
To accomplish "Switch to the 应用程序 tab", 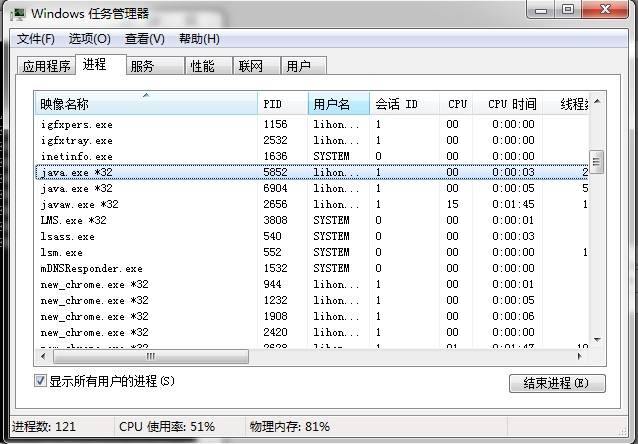I will coord(46,66).
